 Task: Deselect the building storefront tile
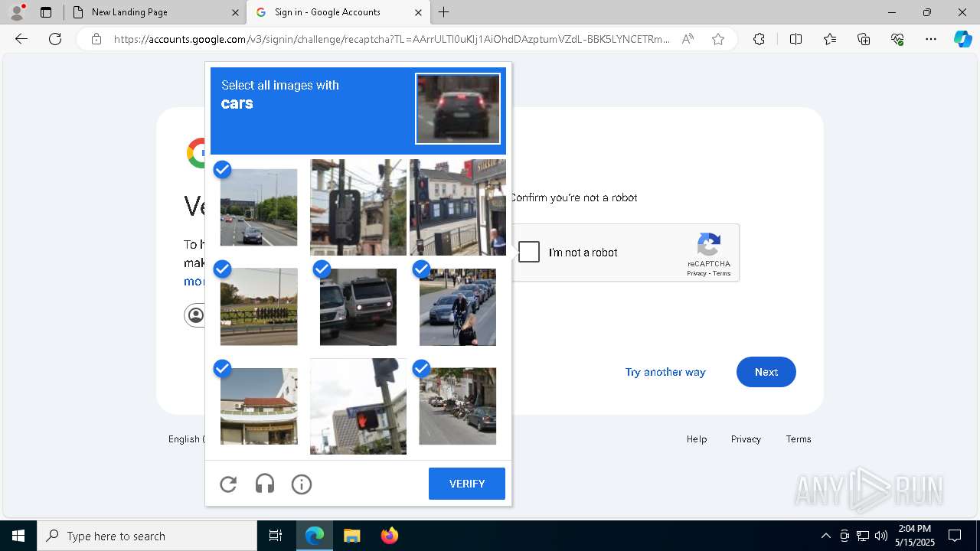click(259, 406)
